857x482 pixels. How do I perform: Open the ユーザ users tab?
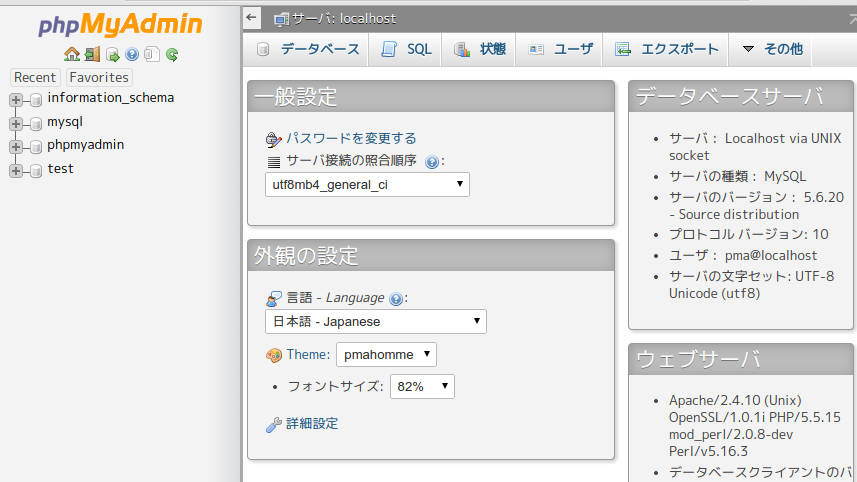560,49
